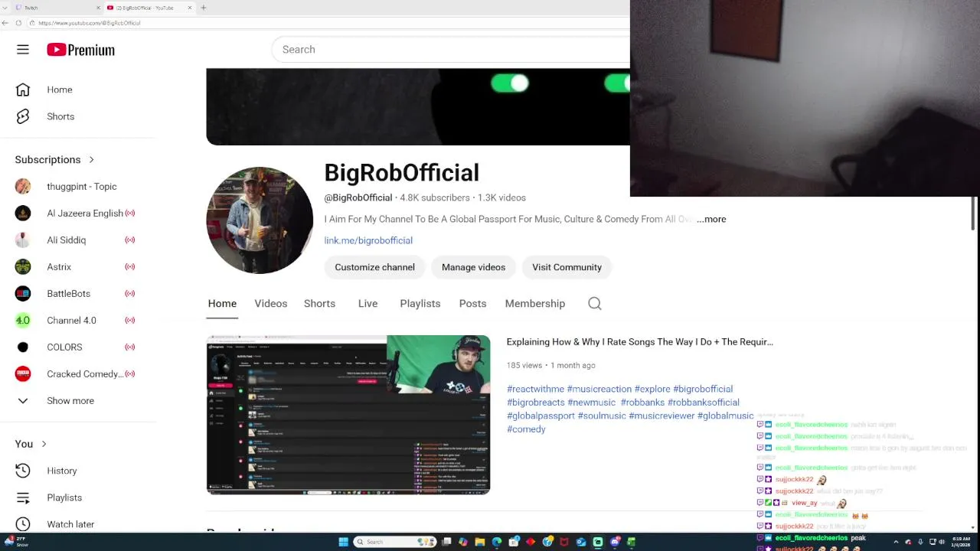980x551 pixels.
Task: Switch to the Live tab
Action: point(367,304)
